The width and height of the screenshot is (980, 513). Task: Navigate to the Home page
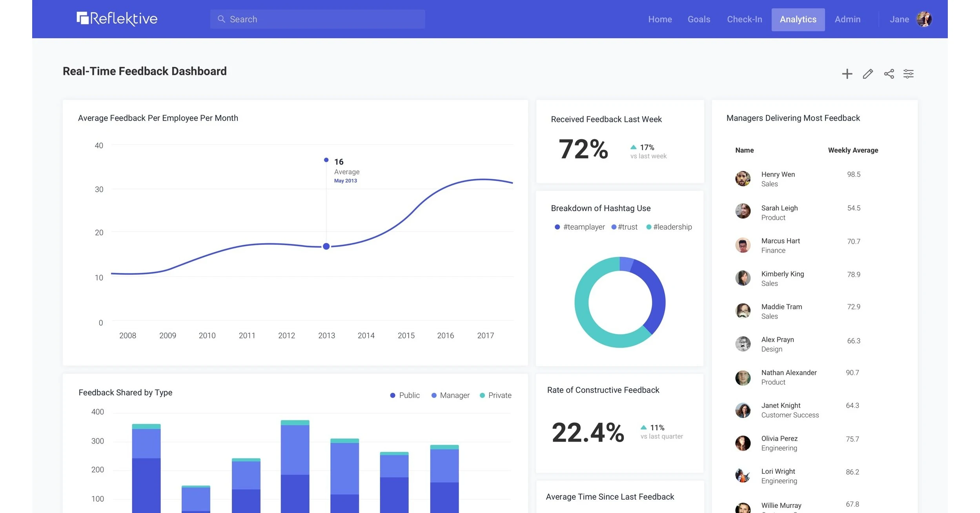click(660, 19)
